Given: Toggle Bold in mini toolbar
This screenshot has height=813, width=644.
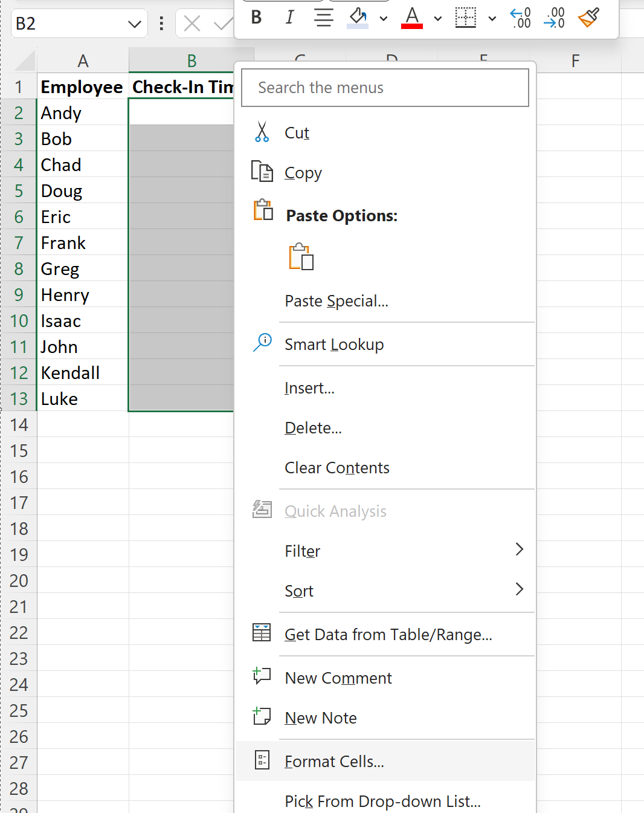Looking at the screenshot, I should [x=256, y=18].
